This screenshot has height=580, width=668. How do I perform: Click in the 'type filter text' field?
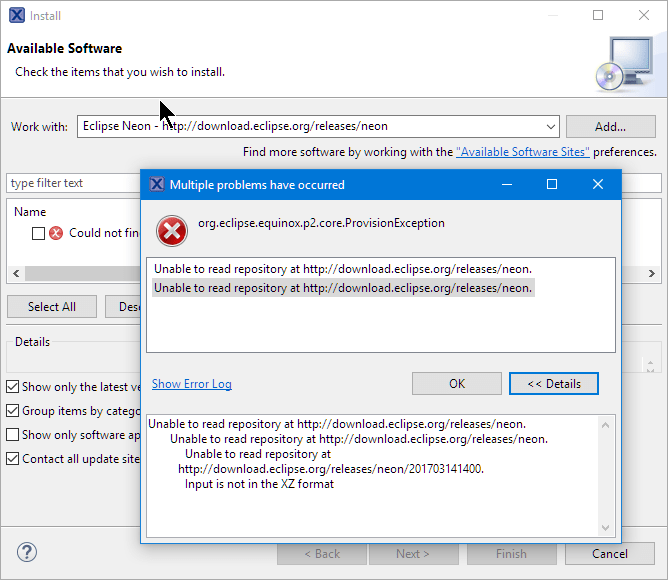click(73, 183)
